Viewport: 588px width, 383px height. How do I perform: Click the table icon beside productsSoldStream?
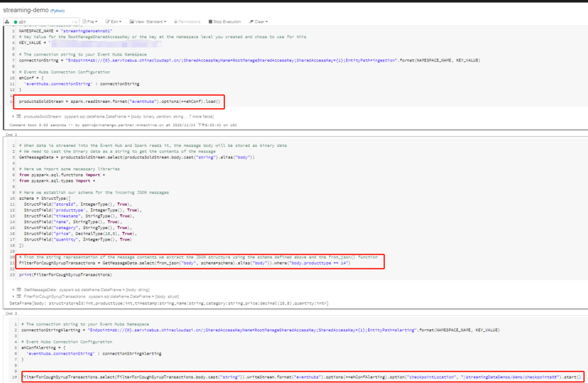tap(19, 116)
